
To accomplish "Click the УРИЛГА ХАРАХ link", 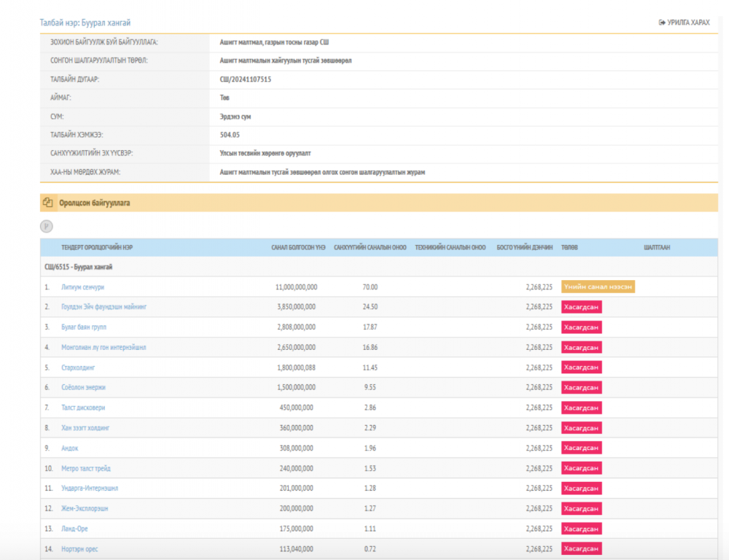I will pyautogui.click(x=684, y=23).
